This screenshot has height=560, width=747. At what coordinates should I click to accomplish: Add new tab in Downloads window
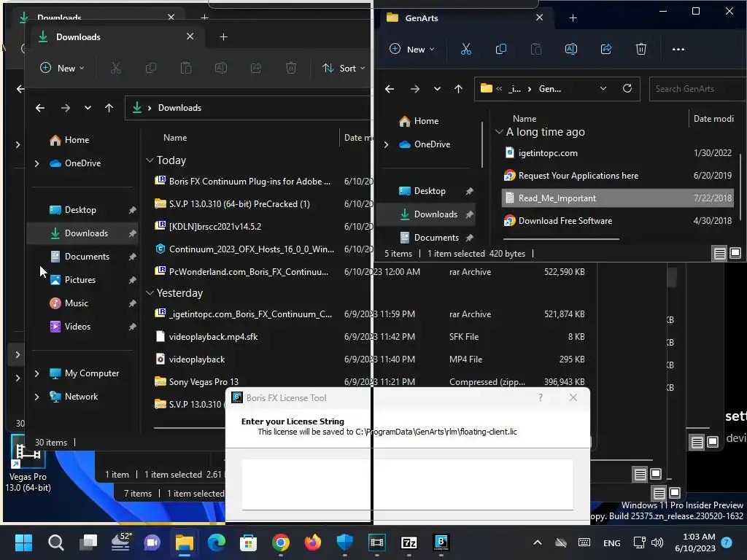tap(223, 37)
